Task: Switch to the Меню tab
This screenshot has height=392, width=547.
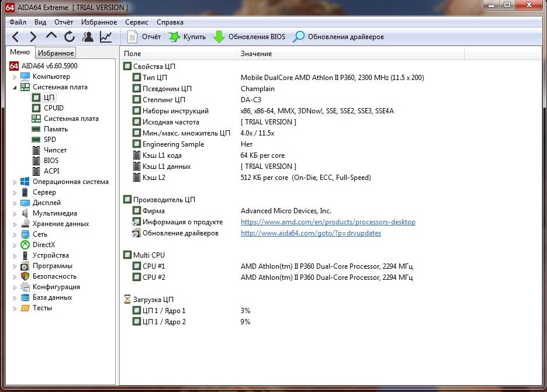Action: pyautogui.click(x=20, y=52)
